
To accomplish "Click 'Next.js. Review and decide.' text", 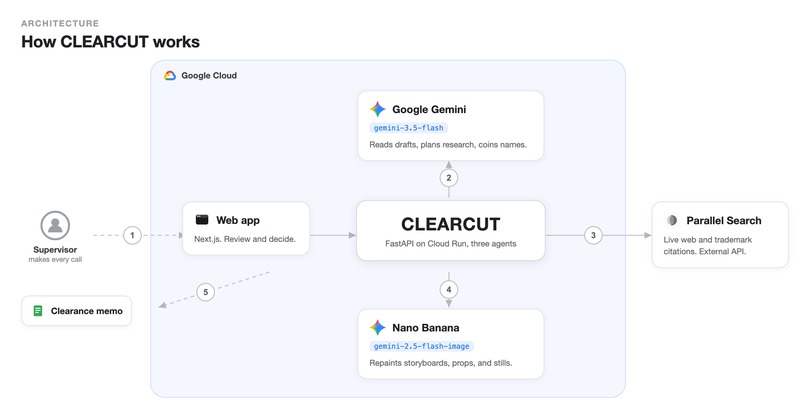I will 245,239.
